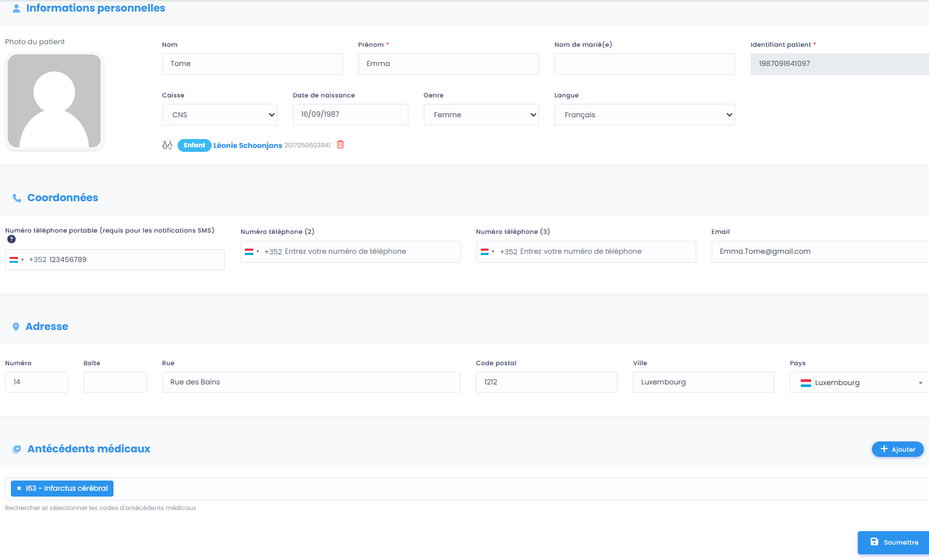Open country flag selector for téléphone (2)

[x=252, y=252]
